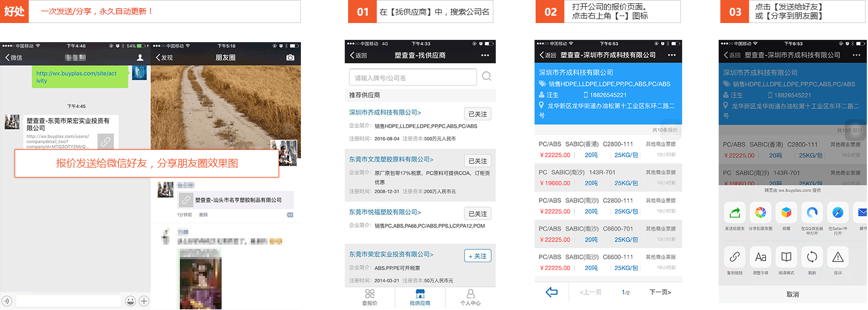The height and width of the screenshot is (310, 868).
Task: Tap the 邮件 envelope icon in share sheet
Action: click(x=861, y=212)
